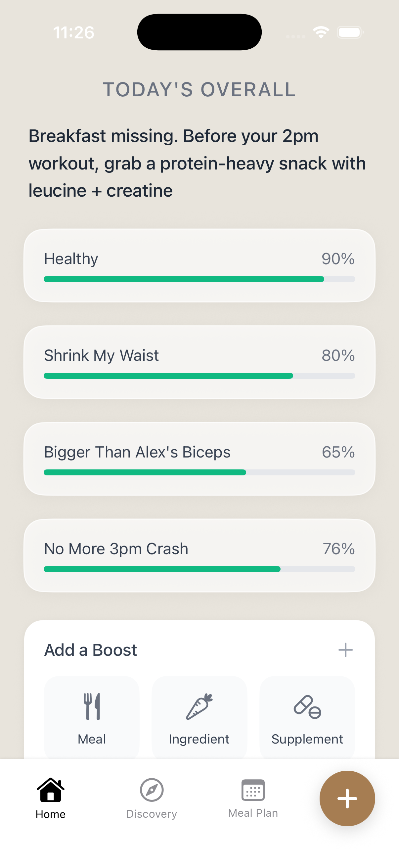Tap the Discovery compass icon
This screenshot has height=868, width=399.
click(152, 790)
